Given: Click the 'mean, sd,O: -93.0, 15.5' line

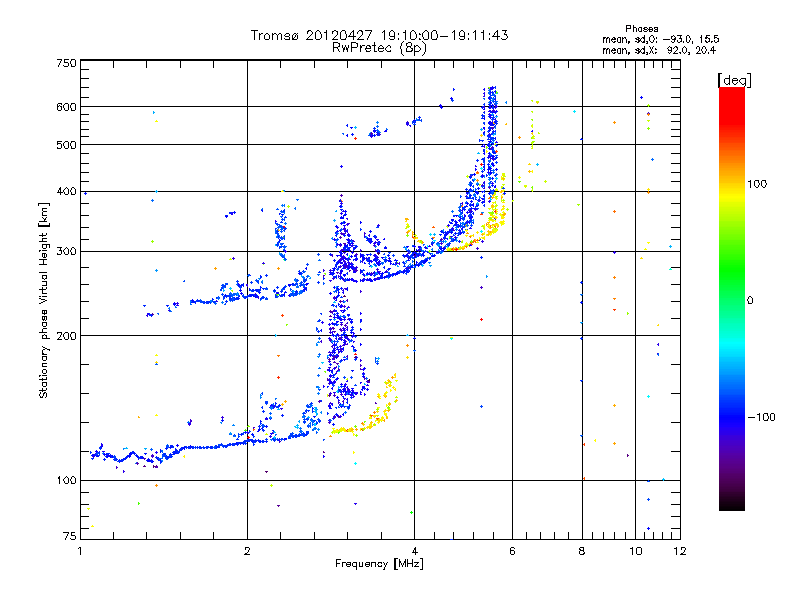Looking at the screenshot, I should click(661, 39).
